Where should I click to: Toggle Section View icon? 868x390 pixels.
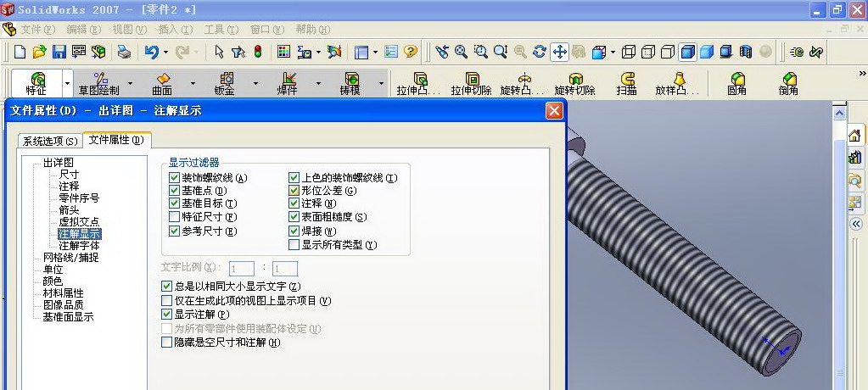pyautogui.click(x=746, y=52)
